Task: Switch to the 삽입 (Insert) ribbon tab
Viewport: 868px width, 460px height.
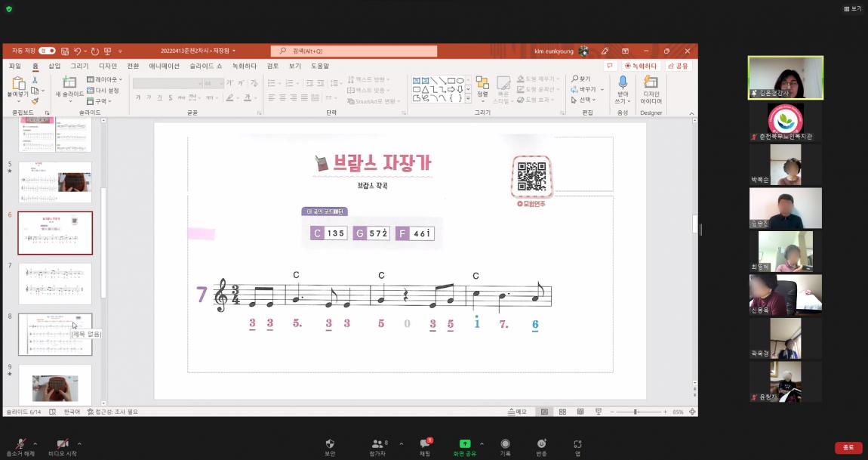Action: point(54,66)
